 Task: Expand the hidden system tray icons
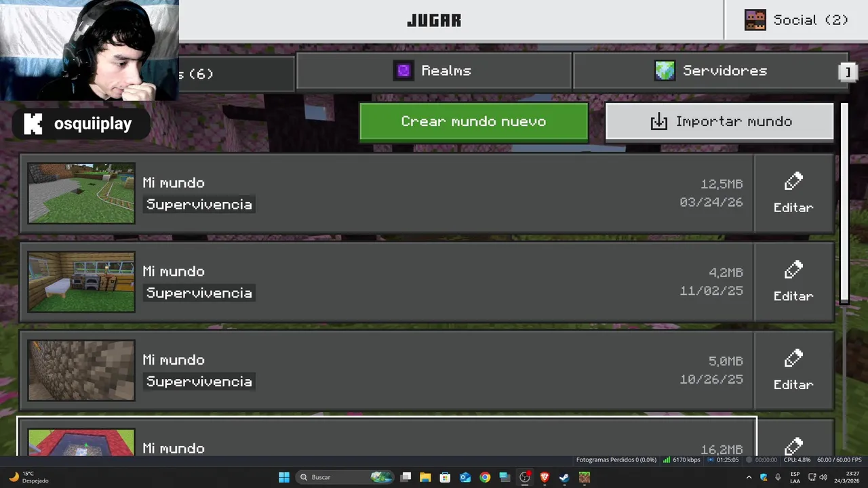749,477
